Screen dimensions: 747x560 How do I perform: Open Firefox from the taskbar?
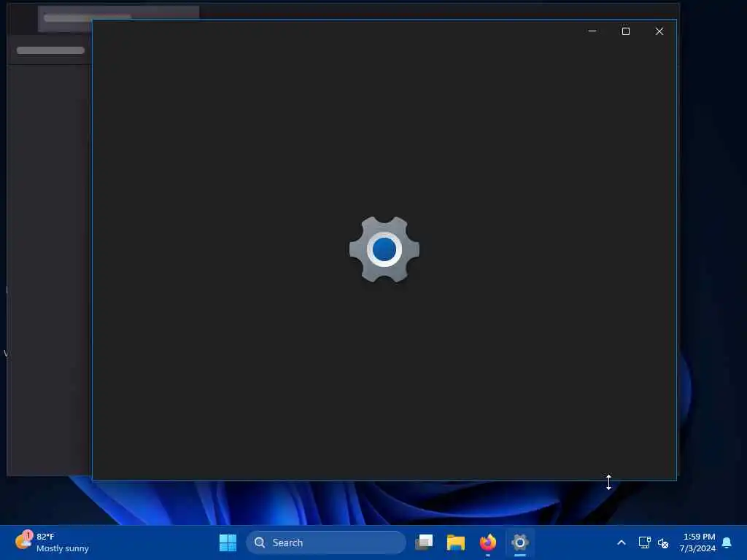click(x=488, y=542)
